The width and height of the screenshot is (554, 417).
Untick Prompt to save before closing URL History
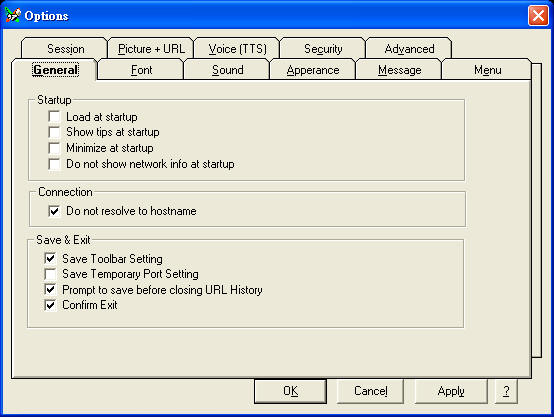(50, 289)
